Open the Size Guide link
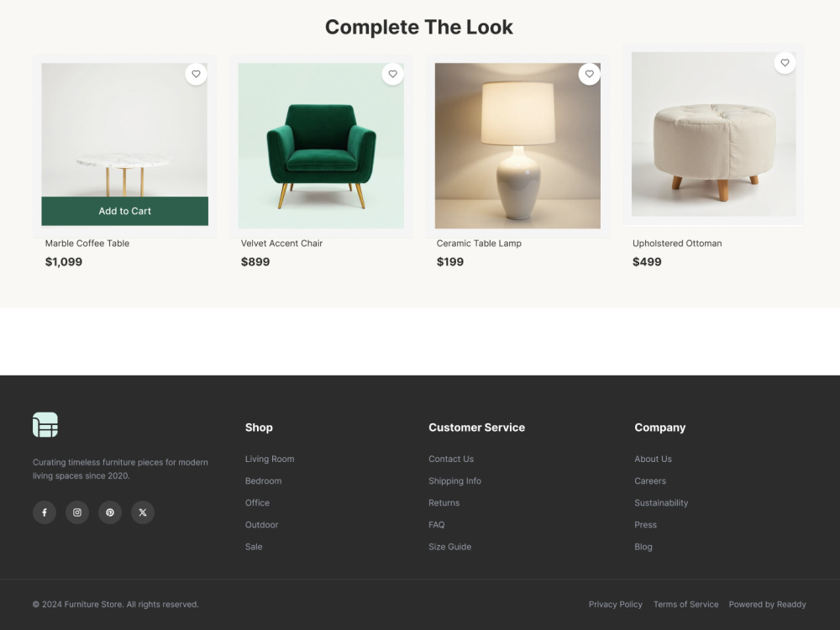The width and height of the screenshot is (840, 630). [450, 547]
